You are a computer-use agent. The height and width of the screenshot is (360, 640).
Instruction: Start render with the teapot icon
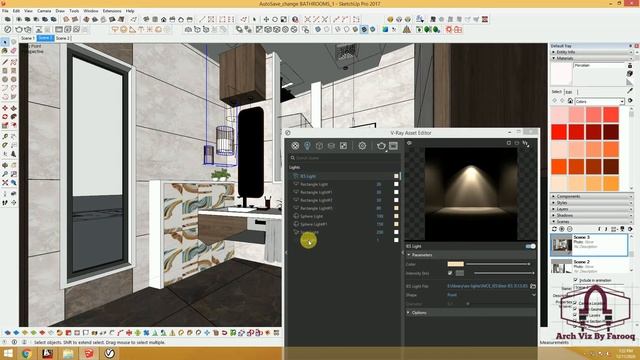(381, 146)
